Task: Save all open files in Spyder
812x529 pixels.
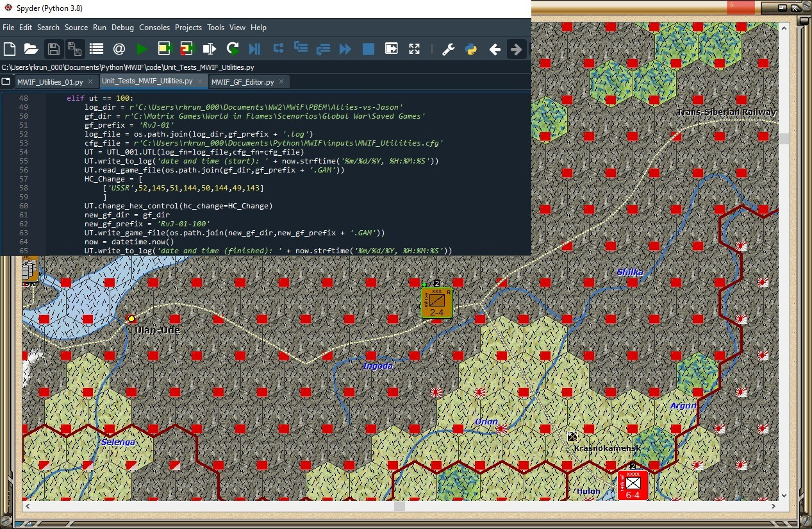Action: (74, 49)
